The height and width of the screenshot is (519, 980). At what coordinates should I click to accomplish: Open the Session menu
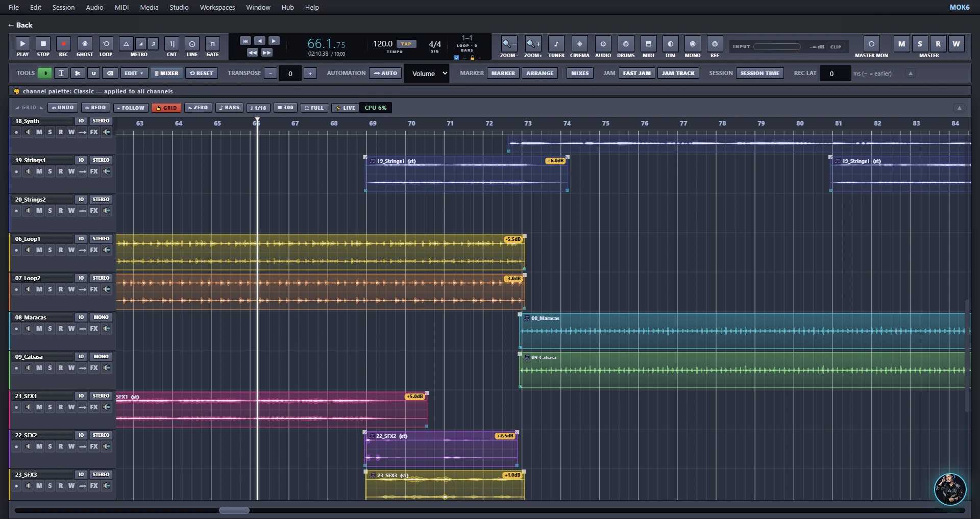pyautogui.click(x=63, y=7)
